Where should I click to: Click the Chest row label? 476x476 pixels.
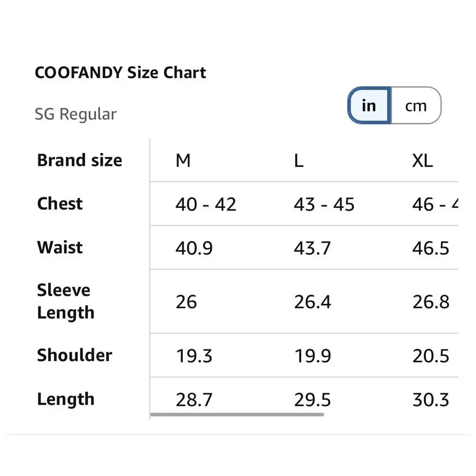[x=60, y=203]
